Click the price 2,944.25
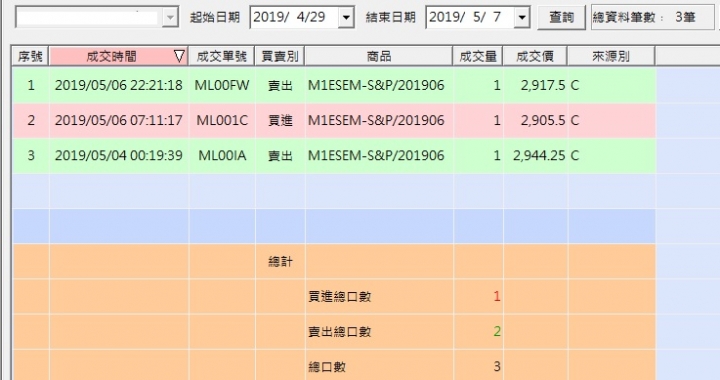Image resolution: width=720 pixels, height=380 pixels. (x=539, y=156)
